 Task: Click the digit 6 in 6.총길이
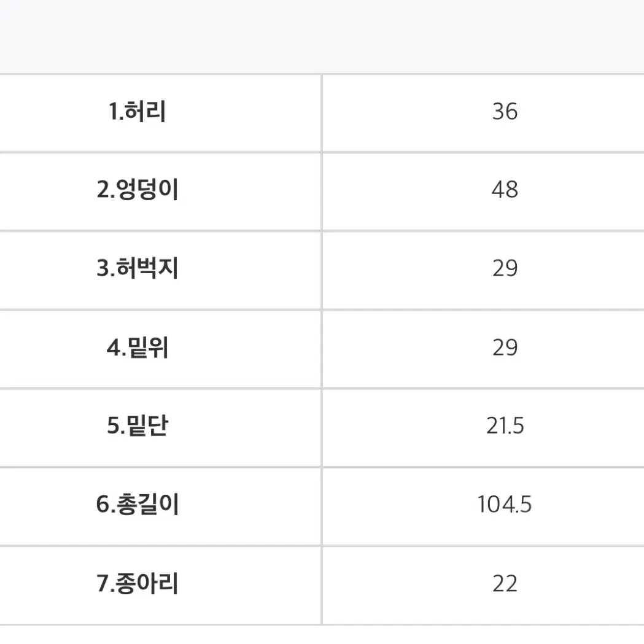[x=103, y=505]
